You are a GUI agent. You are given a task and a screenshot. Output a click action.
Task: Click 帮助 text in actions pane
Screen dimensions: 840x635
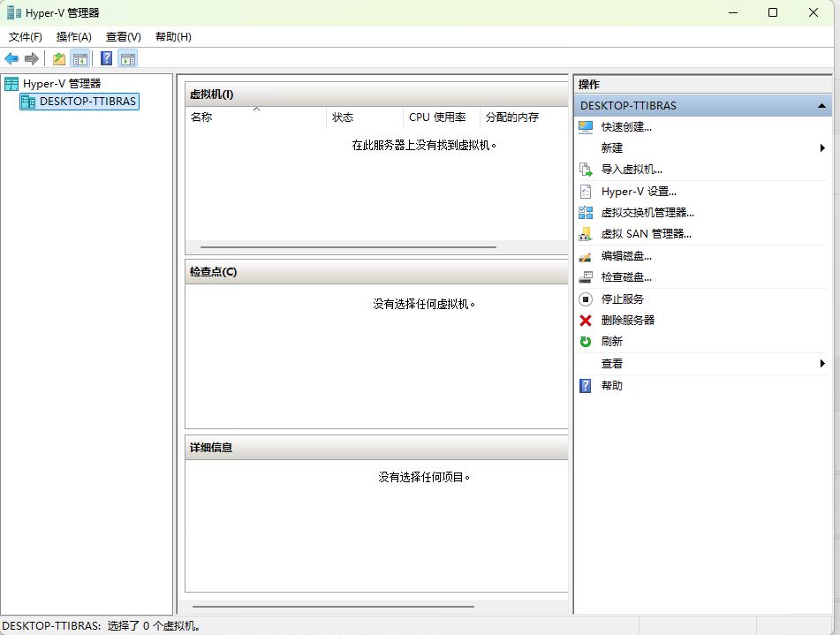tap(612, 385)
